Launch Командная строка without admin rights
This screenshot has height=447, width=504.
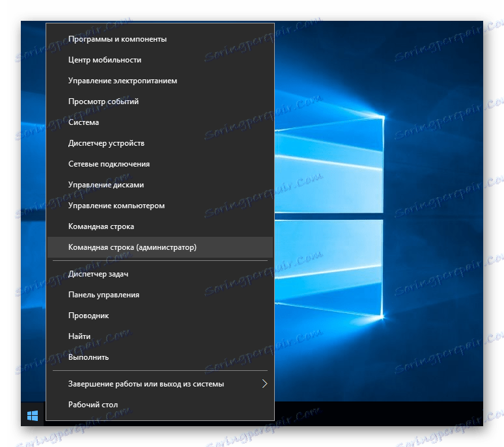(160, 226)
